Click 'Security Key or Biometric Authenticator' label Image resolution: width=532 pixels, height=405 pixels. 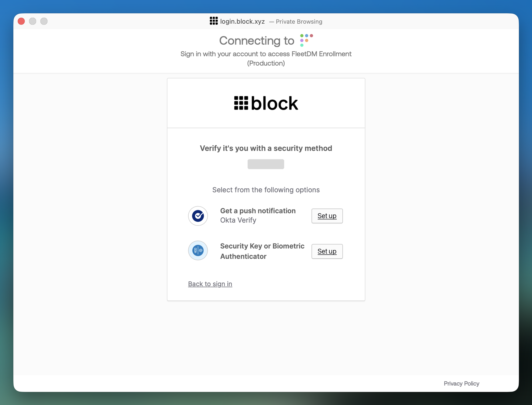(262, 251)
